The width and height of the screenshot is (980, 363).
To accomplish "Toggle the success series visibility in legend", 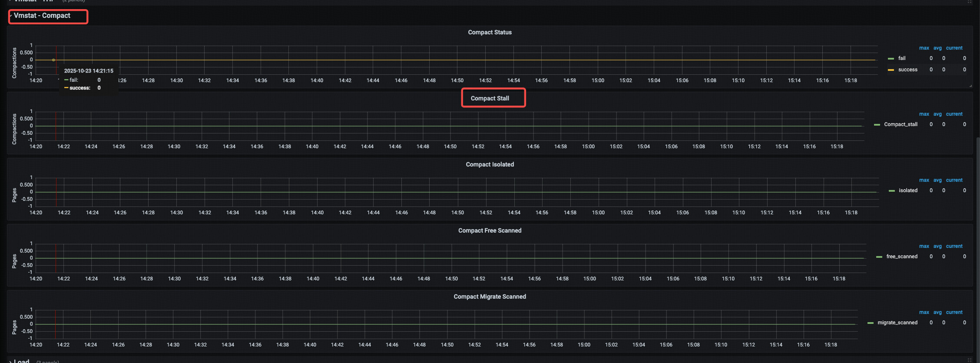I will coord(907,70).
